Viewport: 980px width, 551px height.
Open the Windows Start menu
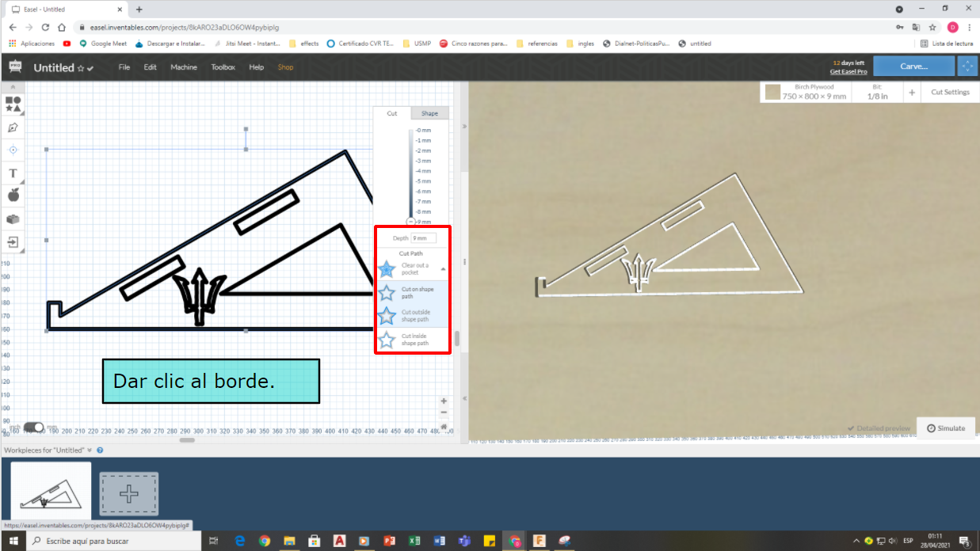point(14,541)
